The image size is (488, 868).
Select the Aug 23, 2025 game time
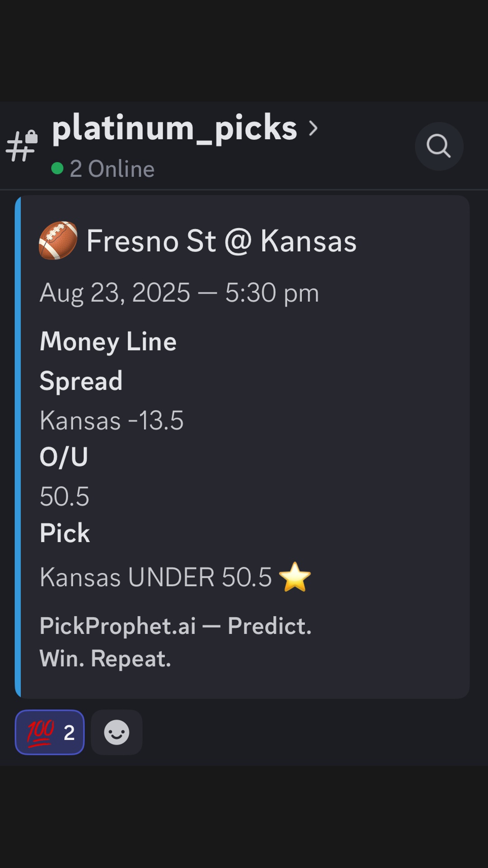tap(179, 292)
